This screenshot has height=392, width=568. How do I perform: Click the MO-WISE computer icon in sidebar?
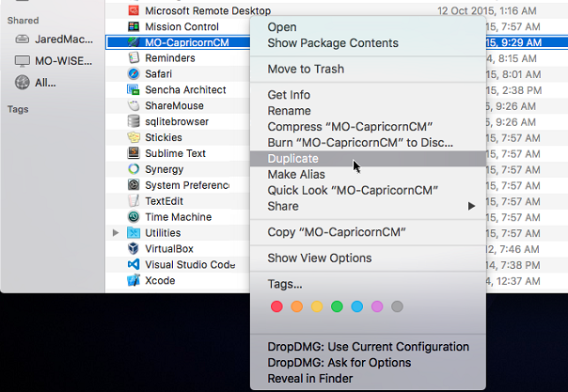coord(22,61)
